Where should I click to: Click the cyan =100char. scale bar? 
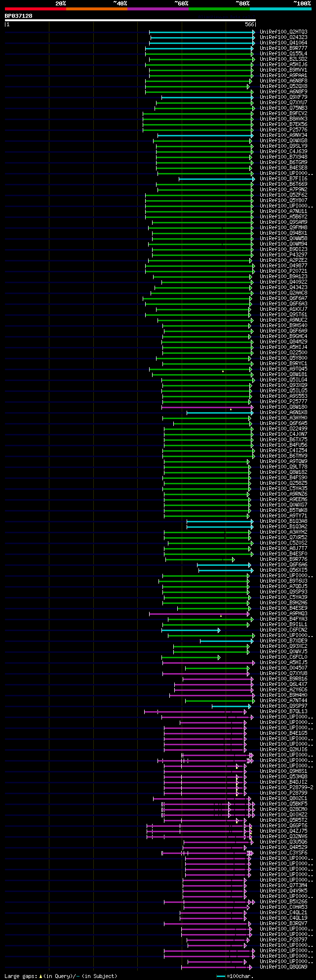tap(221, 976)
